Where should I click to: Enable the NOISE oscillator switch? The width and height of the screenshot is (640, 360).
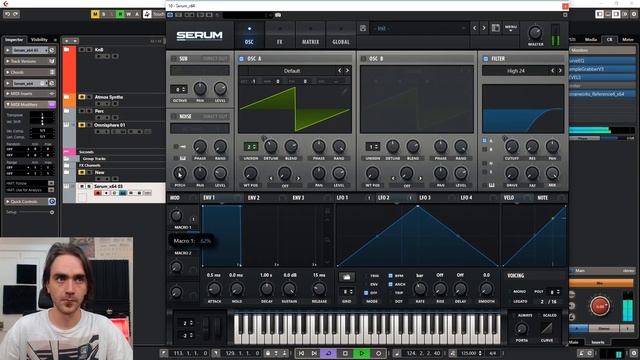point(174,116)
